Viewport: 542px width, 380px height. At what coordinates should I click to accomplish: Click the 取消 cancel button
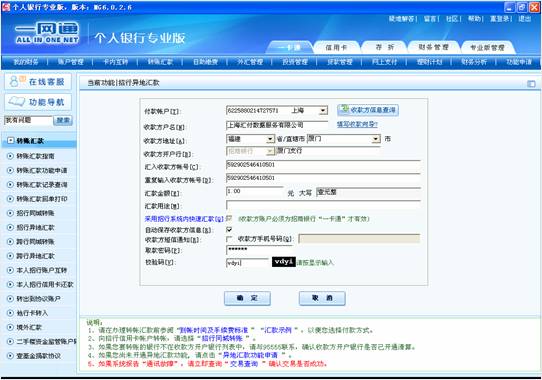click(x=322, y=298)
